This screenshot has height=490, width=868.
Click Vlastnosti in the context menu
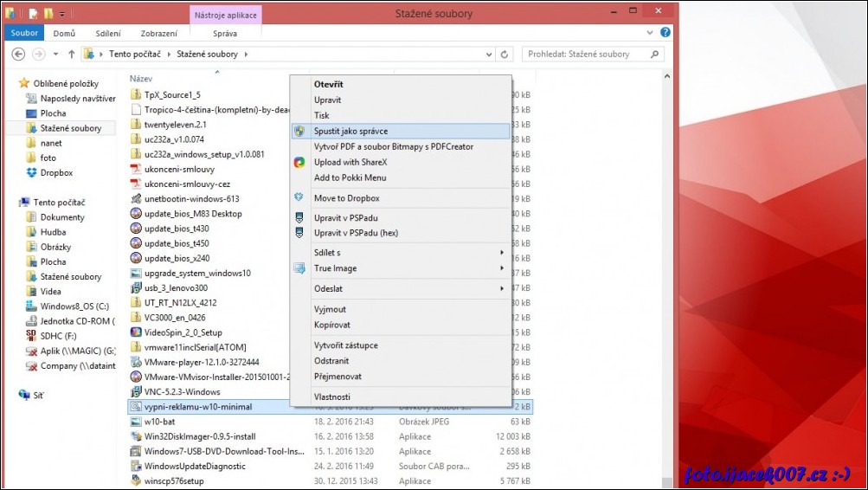coord(331,396)
